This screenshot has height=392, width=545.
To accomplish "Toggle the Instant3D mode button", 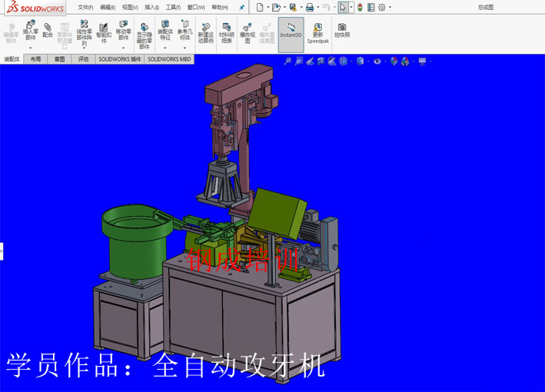I will click(291, 31).
